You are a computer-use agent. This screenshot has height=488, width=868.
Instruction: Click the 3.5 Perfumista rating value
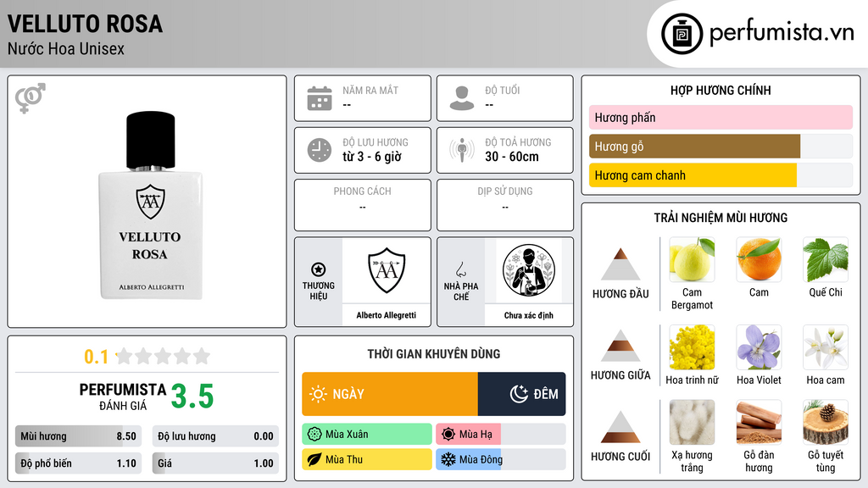(192, 396)
